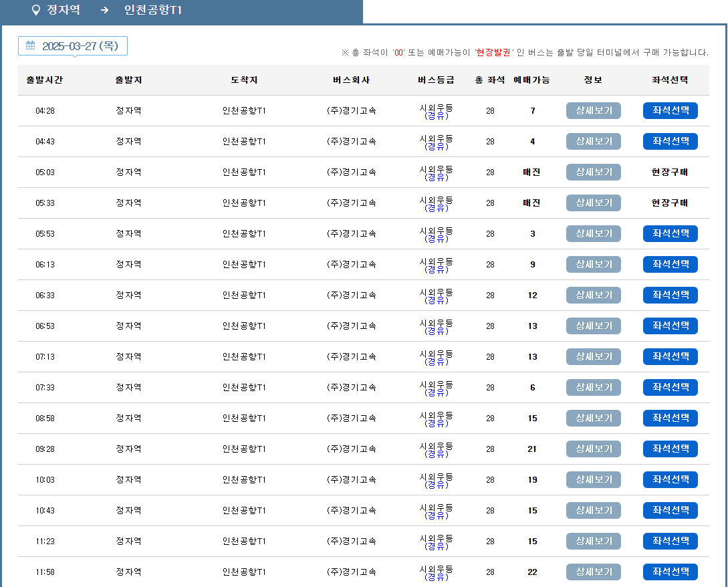The height and width of the screenshot is (587, 728).
Task: Click 상세보기 for the sold-out 05:03 bus
Action: (x=593, y=172)
